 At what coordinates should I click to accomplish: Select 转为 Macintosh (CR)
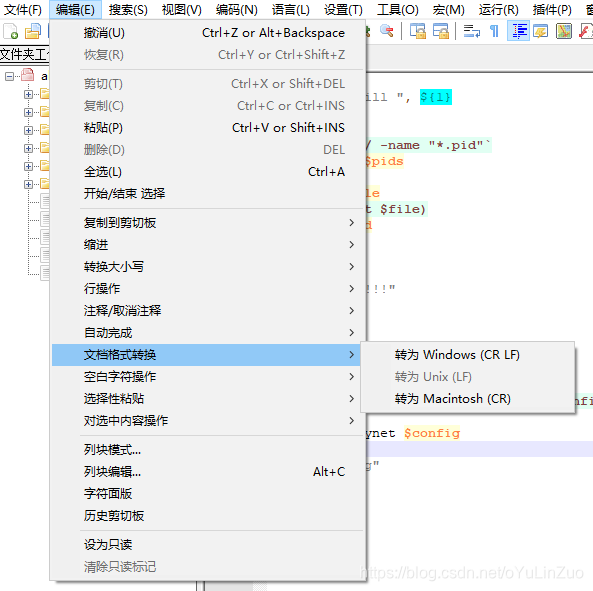[467, 399]
